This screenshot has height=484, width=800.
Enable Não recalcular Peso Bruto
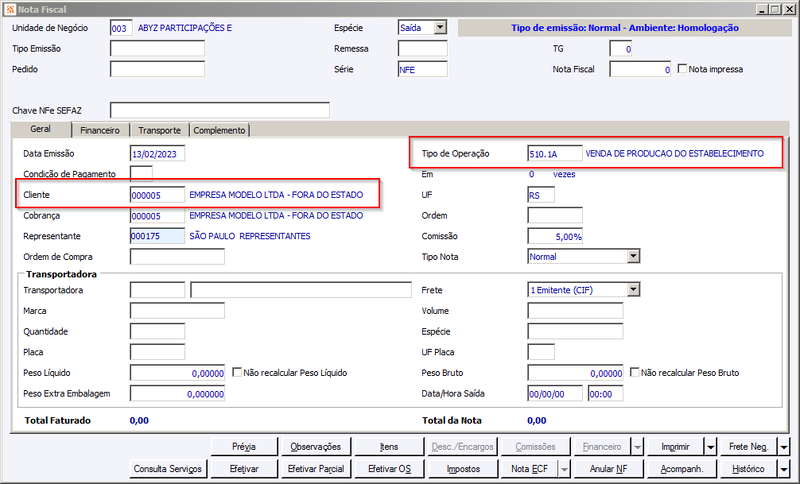coord(634,372)
